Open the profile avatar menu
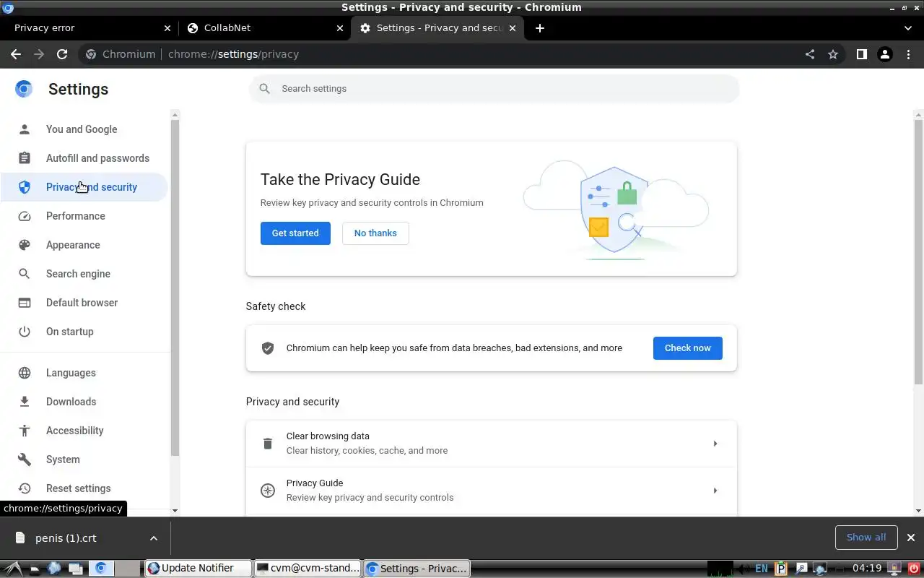 coord(885,54)
